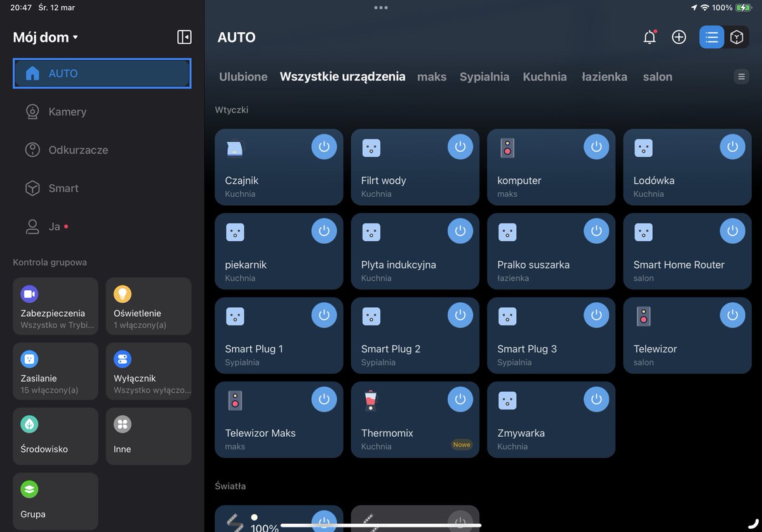Open the Pralko suszarka device name
This screenshot has width=762, height=532.
[533, 265]
